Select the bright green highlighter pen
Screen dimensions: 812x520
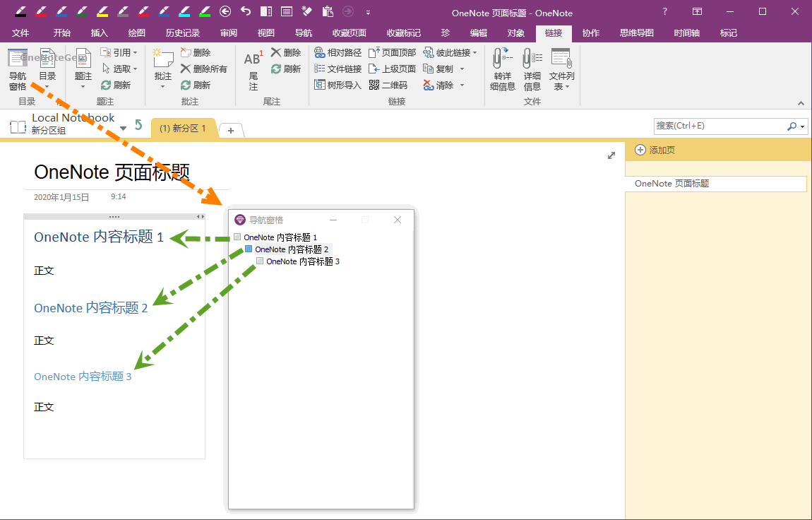pyautogui.click(x=205, y=11)
